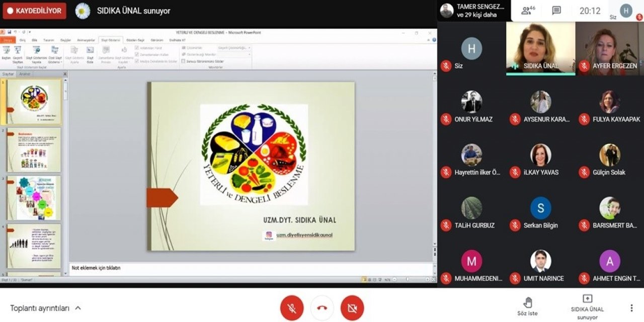
Task: Switch to the Ekle ribbon tab
Action: pyautogui.click(x=34, y=40)
